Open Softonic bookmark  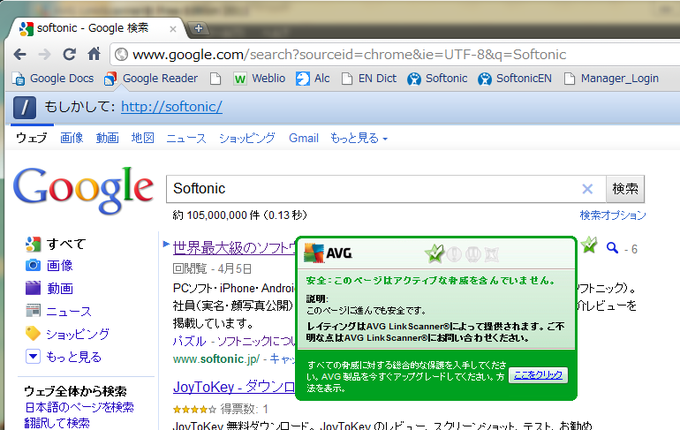(437, 78)
